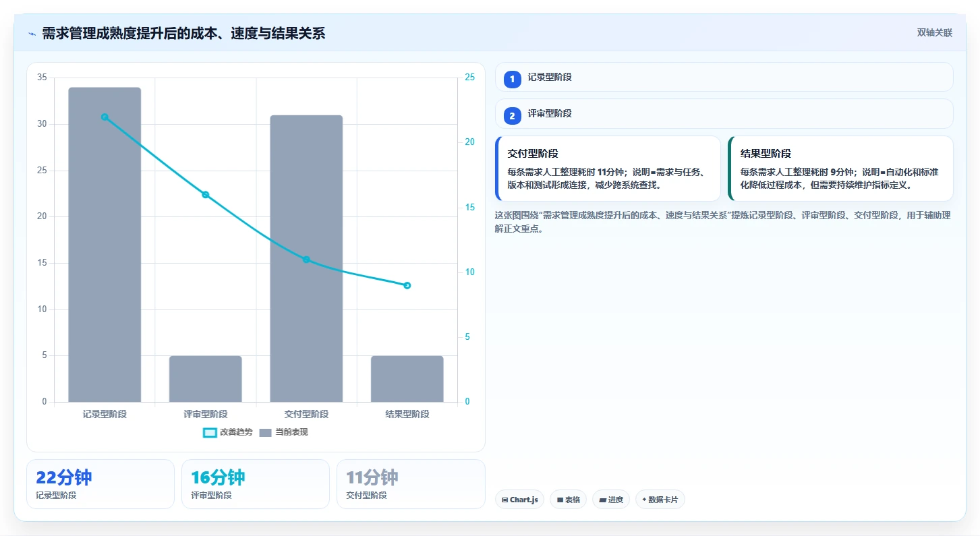The height and width of the screenshot is (536, 980).
Task: Click the right axis value 25
Action: tap(469, 78)
